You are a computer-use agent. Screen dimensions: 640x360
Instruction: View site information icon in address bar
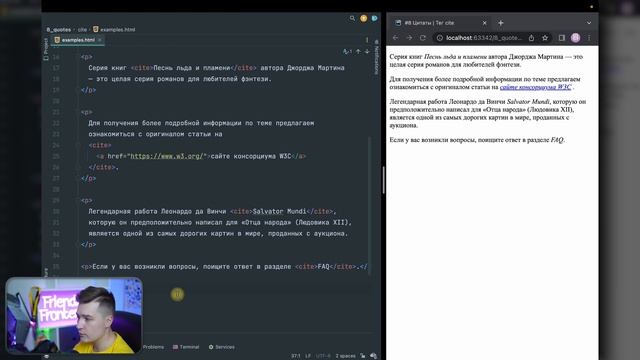[439, 38]
